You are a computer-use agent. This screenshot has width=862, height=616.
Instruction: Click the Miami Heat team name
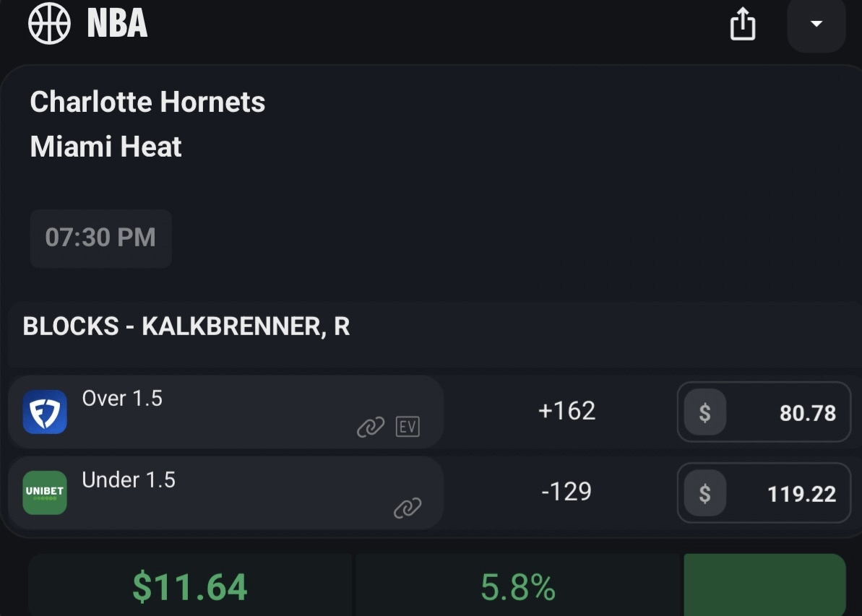[105, 147]
